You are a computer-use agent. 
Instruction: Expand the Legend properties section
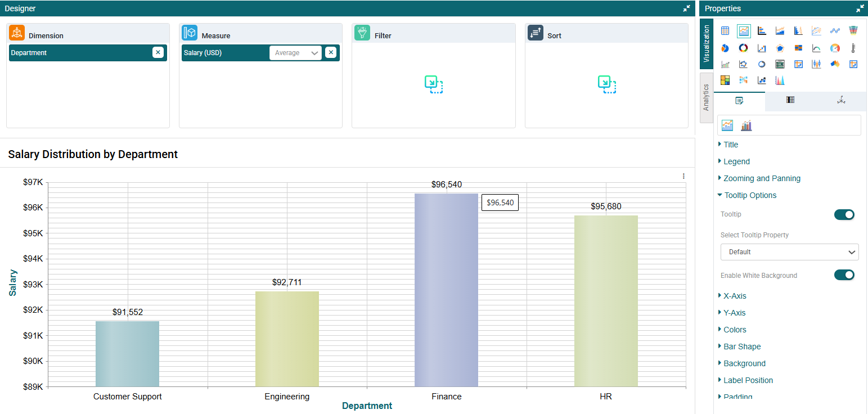[x=736, y=161]
